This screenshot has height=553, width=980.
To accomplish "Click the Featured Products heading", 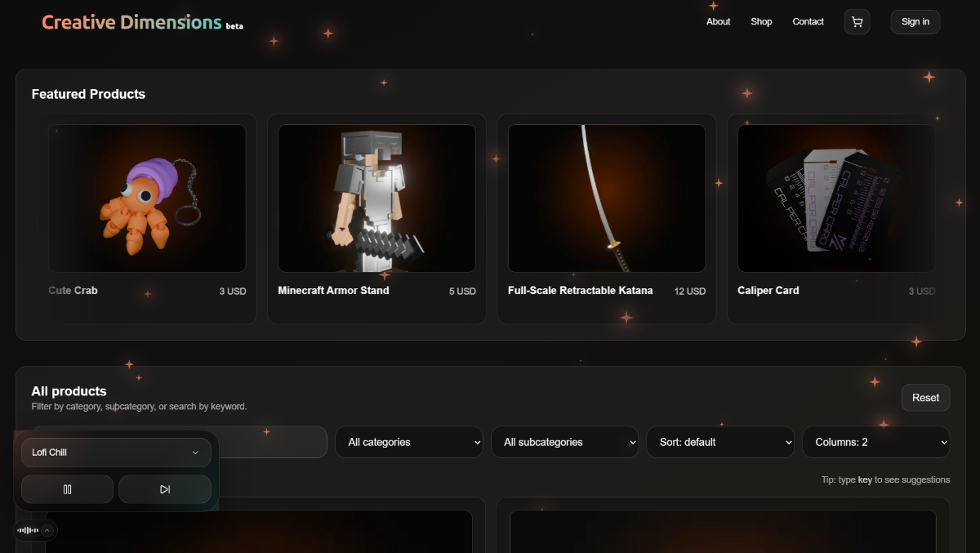I will coord(88,94).
